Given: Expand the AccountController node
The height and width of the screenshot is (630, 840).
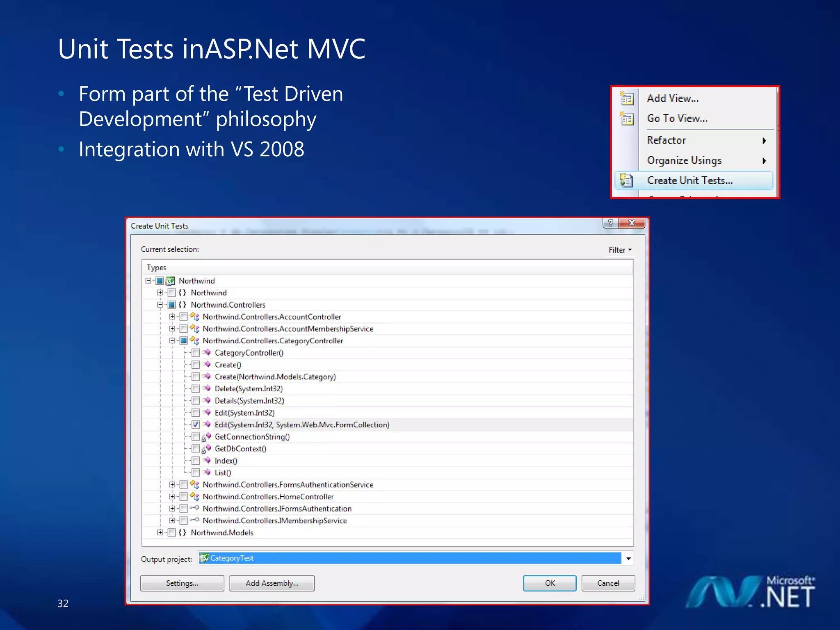Looking at the screenshot, I should coord(172,317).
